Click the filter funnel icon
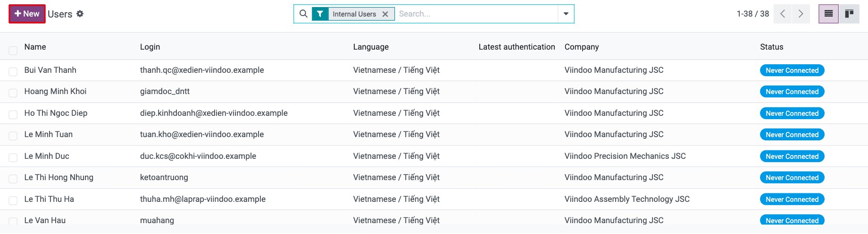 click(320, 14)
